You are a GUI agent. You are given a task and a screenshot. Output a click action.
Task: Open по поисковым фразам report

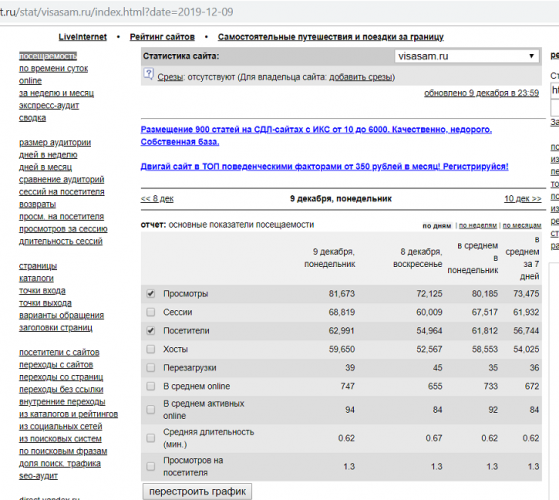[63, 451]
